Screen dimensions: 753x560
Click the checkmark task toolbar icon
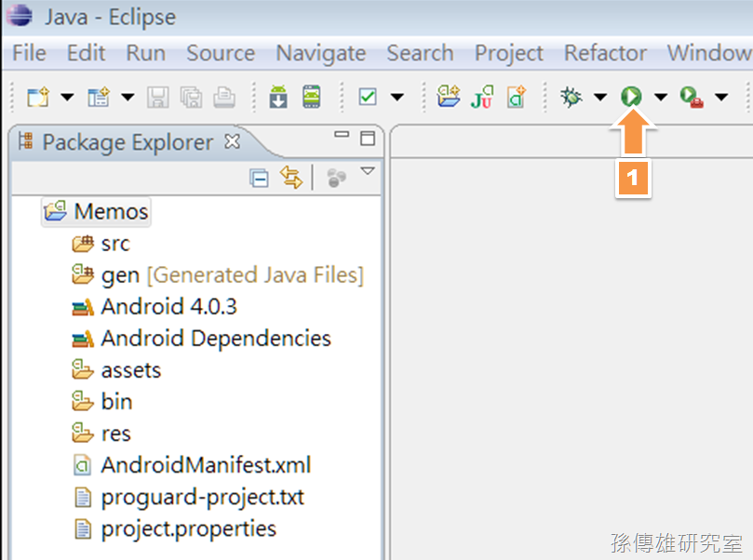368,97
